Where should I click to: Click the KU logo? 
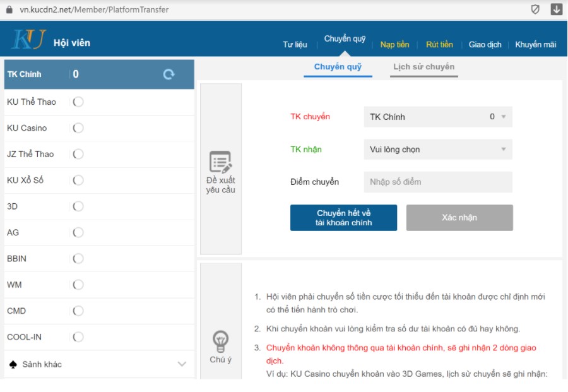[x=28, y=39]
